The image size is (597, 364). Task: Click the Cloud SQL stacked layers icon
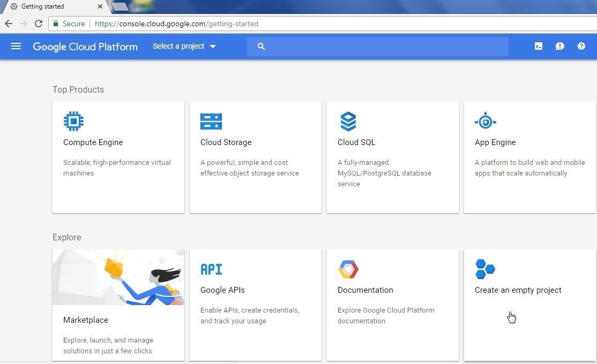tap(348, 122)
